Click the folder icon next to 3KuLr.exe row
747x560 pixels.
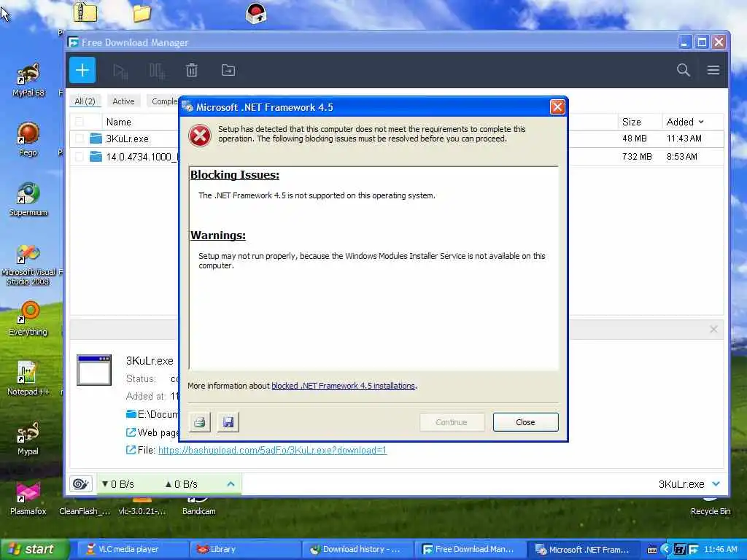click(96, 139)
